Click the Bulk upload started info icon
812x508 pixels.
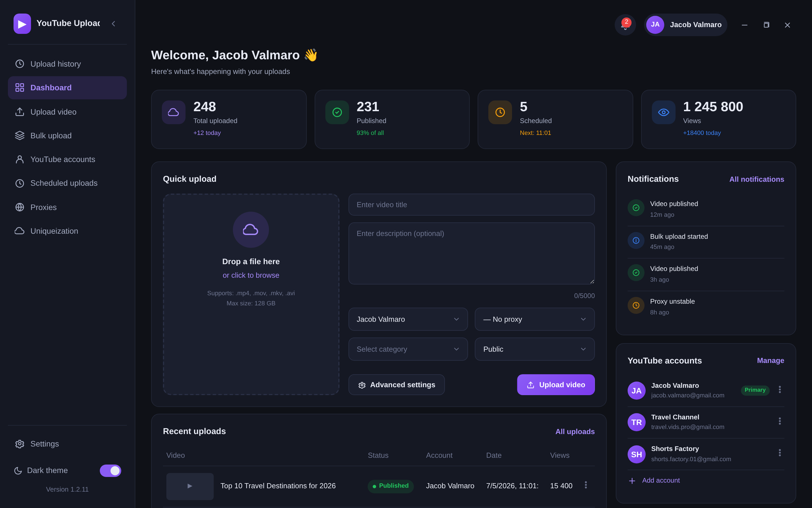[x=636, y=240]
